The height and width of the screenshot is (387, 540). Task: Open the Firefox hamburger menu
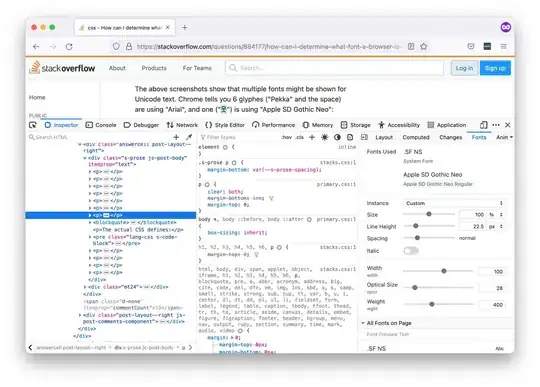pyautogui.click(x=503, y=46)
